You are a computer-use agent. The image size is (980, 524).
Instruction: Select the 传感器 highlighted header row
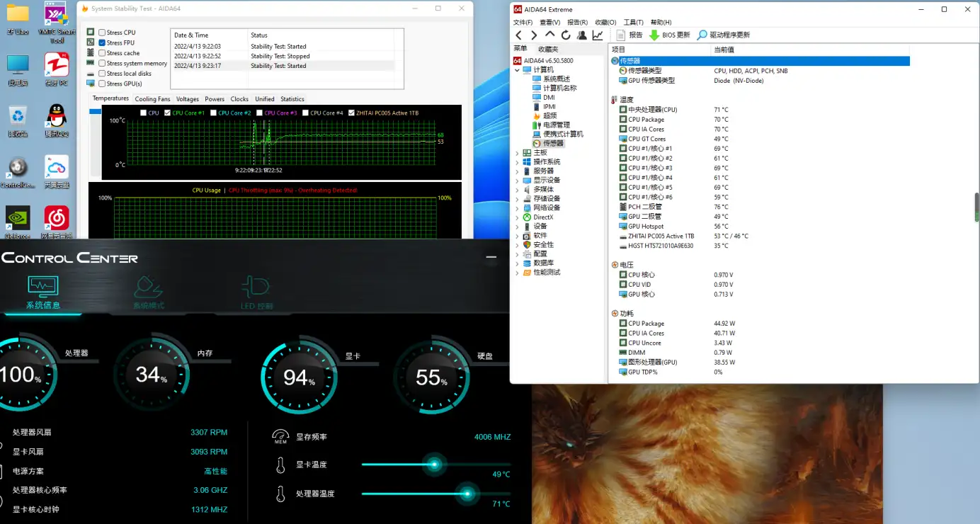[760, 61]
